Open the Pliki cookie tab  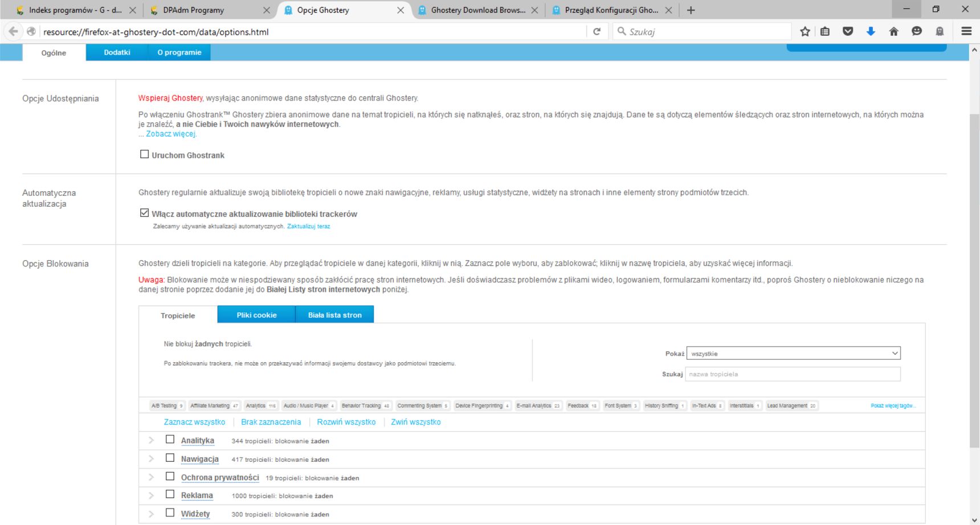coord(256,315)
